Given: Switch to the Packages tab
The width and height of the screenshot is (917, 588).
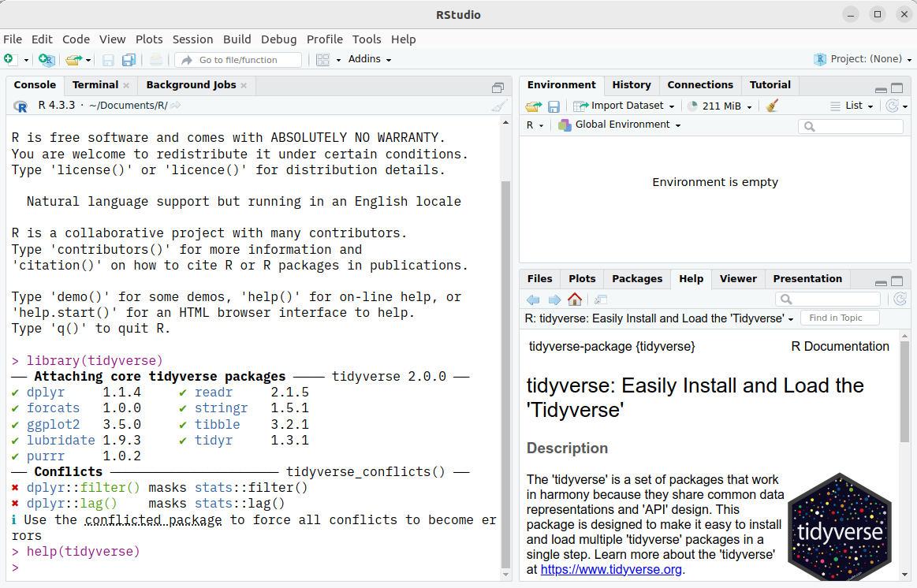Looking at the screenshot, I should (637, 279).
